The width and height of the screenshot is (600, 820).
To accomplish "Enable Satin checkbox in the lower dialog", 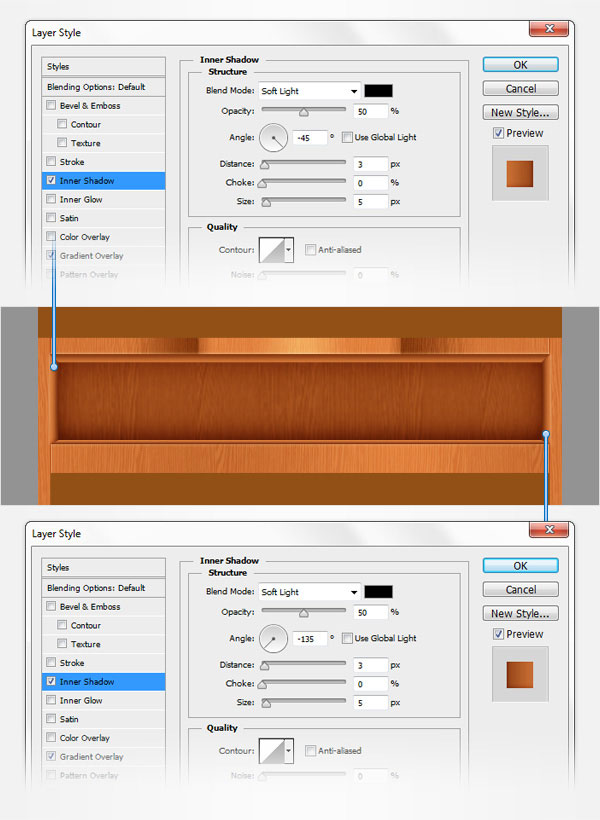I will [51, 719].
